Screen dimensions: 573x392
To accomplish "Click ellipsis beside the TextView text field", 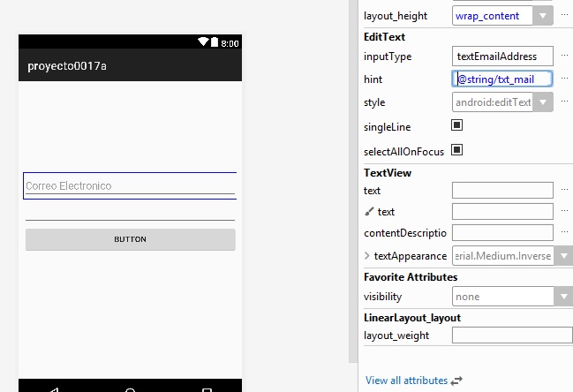I will (x=564, y=190).
